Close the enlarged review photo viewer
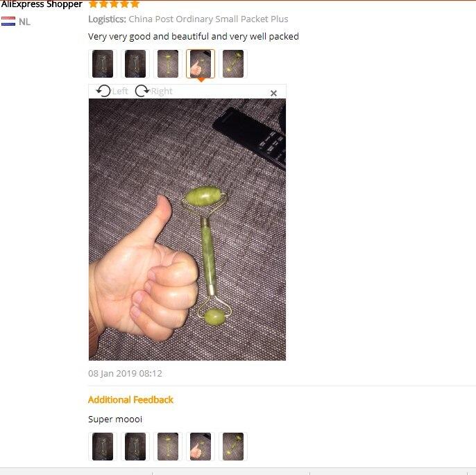Viewport: 476px width, 475px height. point(273,93)
